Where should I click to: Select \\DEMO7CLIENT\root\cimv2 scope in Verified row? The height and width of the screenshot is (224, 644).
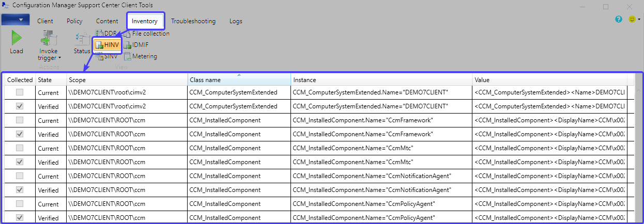pos(127,106)
